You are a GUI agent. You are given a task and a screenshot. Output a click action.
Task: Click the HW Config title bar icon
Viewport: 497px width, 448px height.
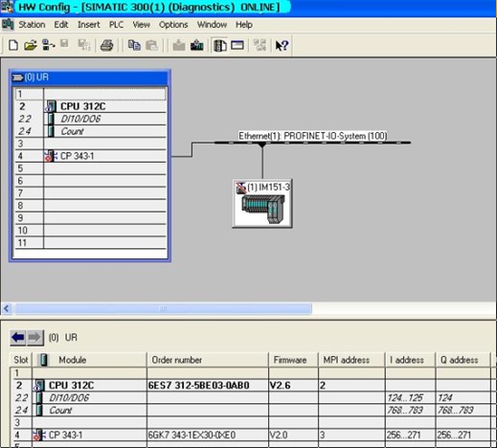coord(7,7)
